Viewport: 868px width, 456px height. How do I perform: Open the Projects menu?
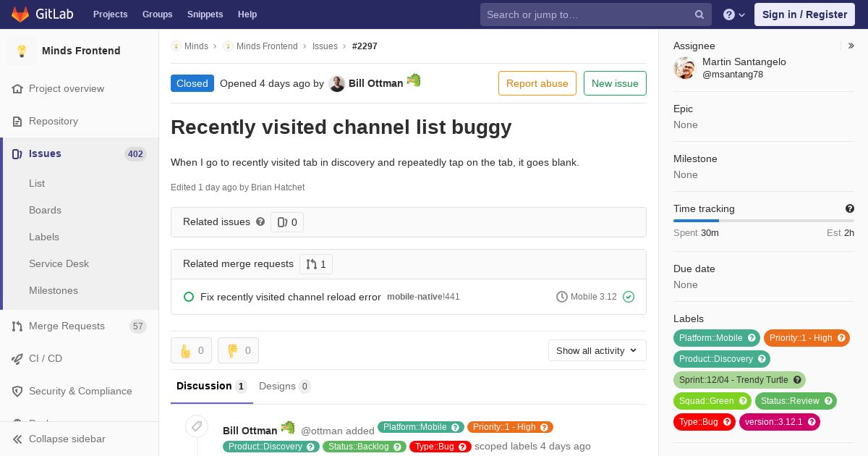pyautogui.click(x=110, y=14)
